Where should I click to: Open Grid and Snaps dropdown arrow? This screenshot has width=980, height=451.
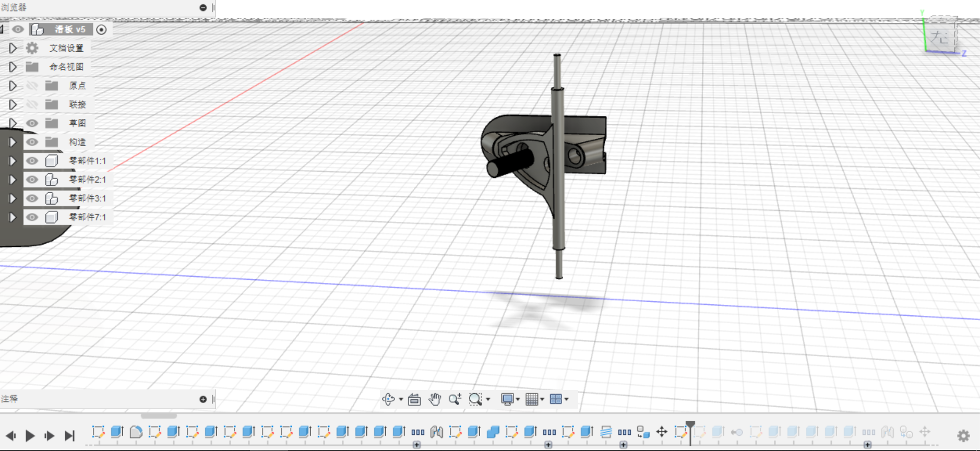pyautogui.click(x=542, y=400)
